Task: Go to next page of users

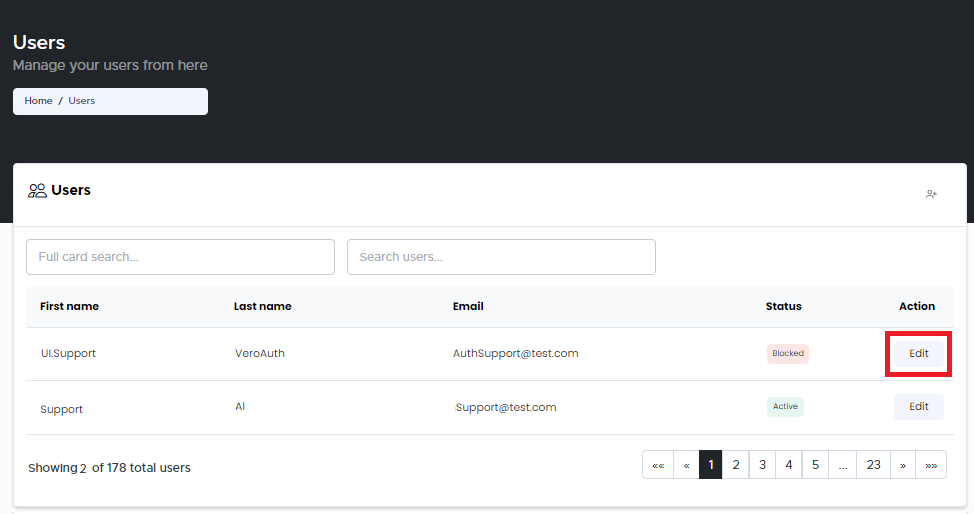Action: (903, 465)
